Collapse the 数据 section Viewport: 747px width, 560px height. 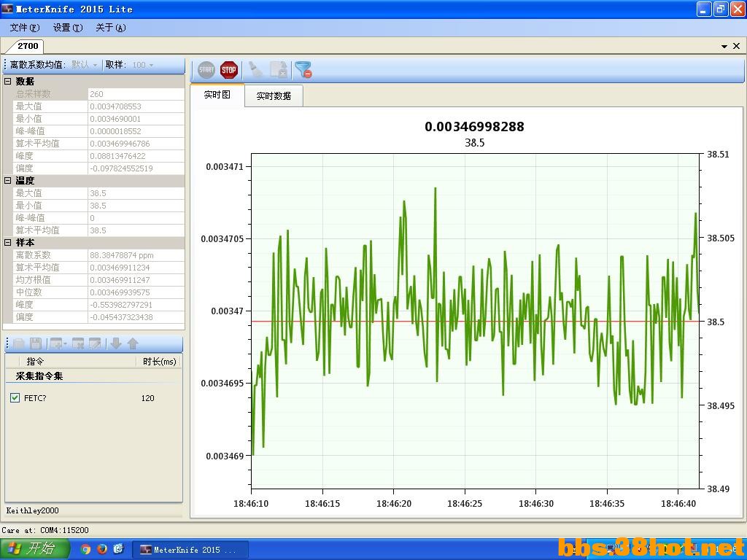(x=7, y=82)
